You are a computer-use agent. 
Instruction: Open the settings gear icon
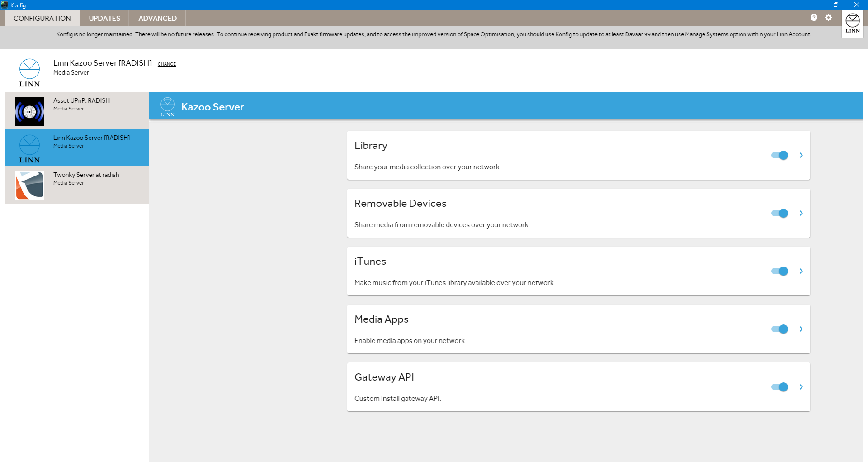(x=828, y=18)
